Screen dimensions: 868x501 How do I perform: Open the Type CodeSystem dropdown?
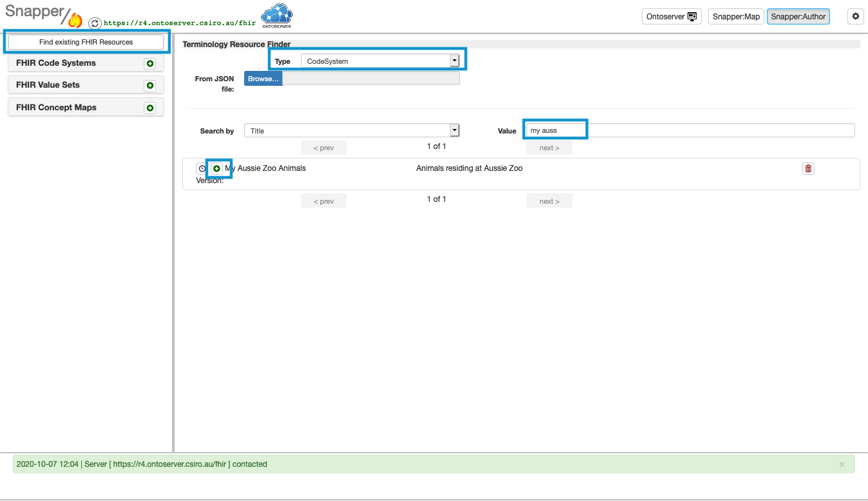(380, 61)
